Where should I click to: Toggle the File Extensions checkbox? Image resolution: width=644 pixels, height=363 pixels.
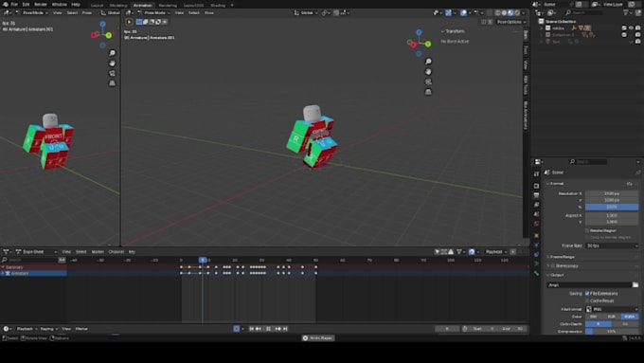(x=587, y=294)
